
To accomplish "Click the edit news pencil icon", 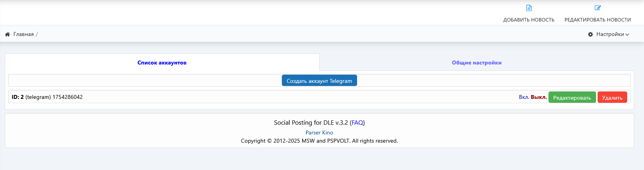I will click(x=598, y=8).
